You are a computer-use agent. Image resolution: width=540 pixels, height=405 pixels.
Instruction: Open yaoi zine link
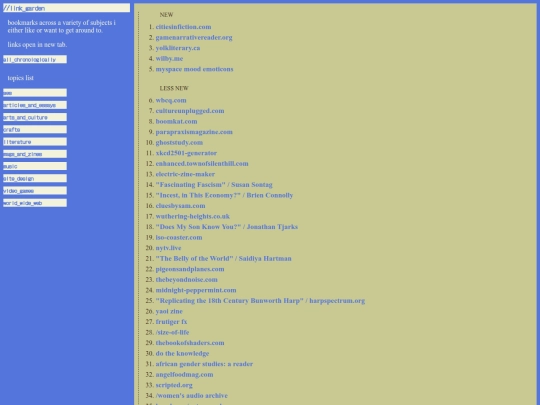click(x=169, y=311)
